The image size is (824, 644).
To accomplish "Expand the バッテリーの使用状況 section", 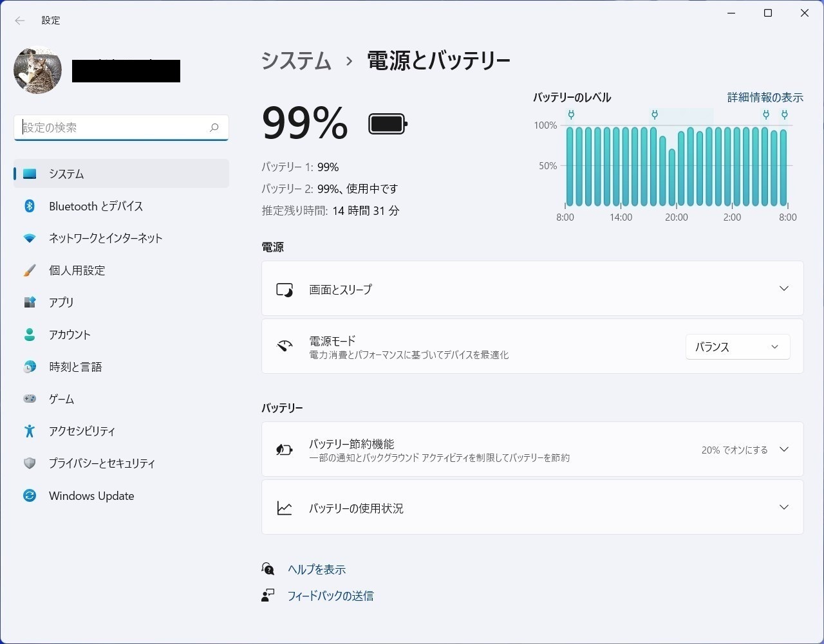I will pyautogui.click(x=532, y=507).
